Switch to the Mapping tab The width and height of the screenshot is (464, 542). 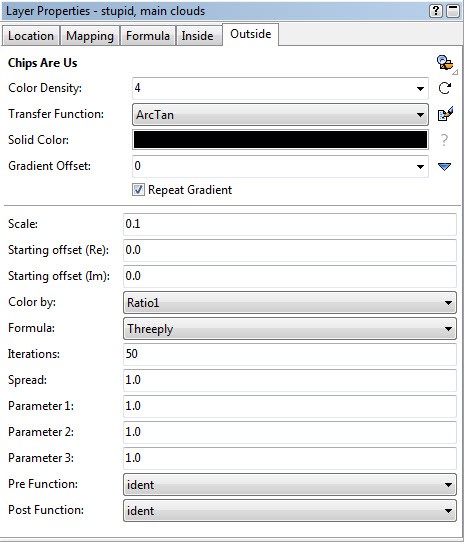pyautogui.click(x=90, y=36)
